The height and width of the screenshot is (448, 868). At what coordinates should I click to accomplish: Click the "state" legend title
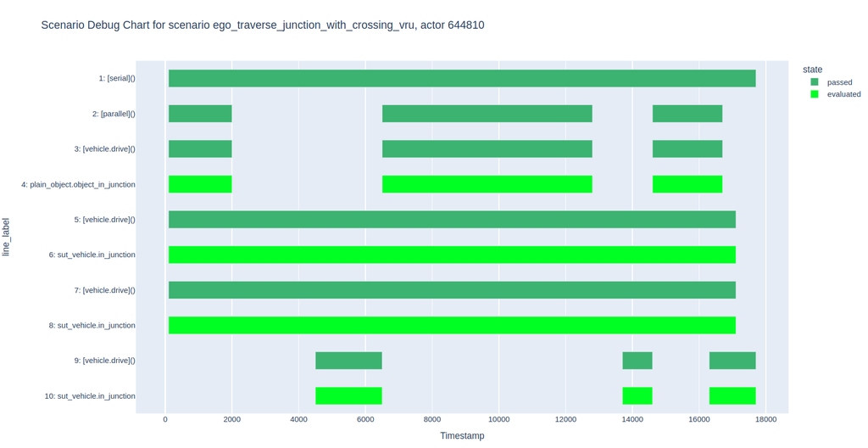pos(812,70)
